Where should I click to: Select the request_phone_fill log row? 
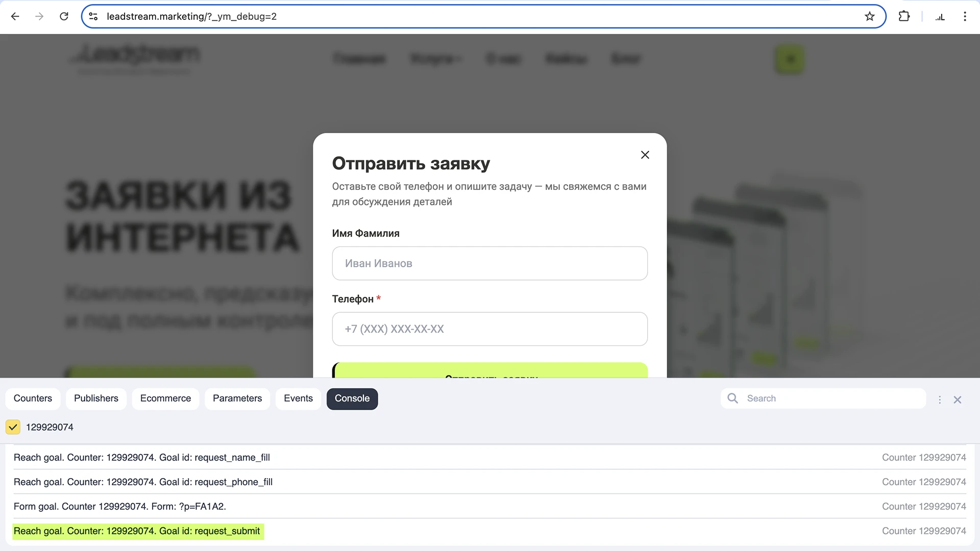(490, 482)
